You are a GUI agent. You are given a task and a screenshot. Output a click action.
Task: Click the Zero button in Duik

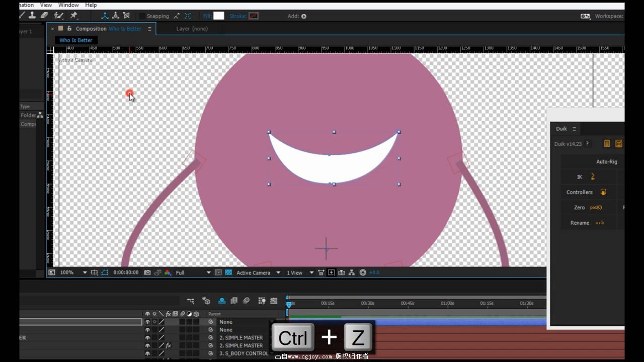pos(589,207)
